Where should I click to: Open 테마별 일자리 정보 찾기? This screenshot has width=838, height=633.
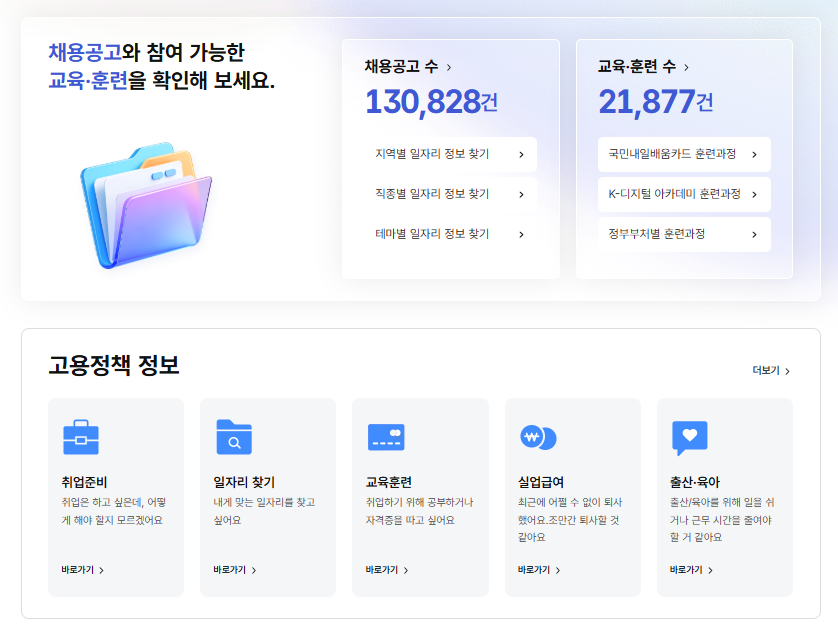click(x=450, y=234)
